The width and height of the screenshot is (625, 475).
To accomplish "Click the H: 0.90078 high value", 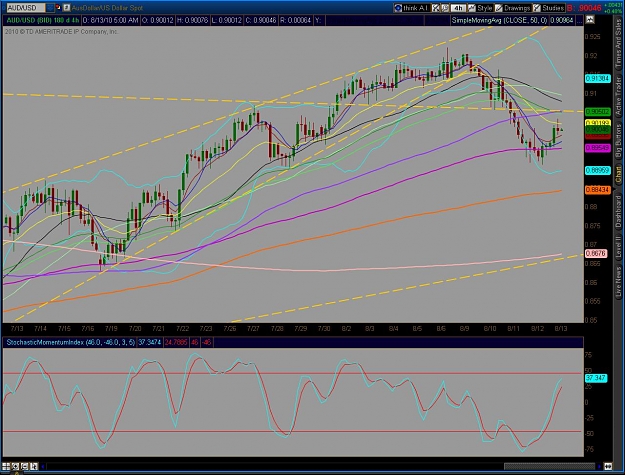I will point(192,20).
